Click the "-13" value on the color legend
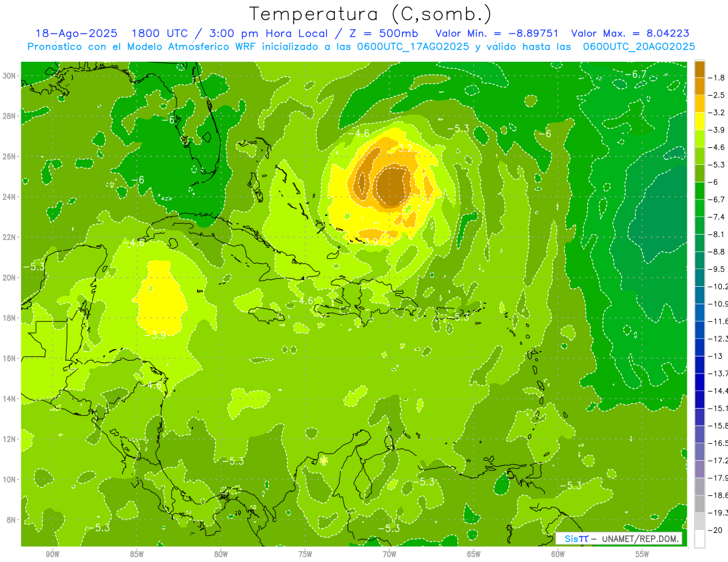 716,356
